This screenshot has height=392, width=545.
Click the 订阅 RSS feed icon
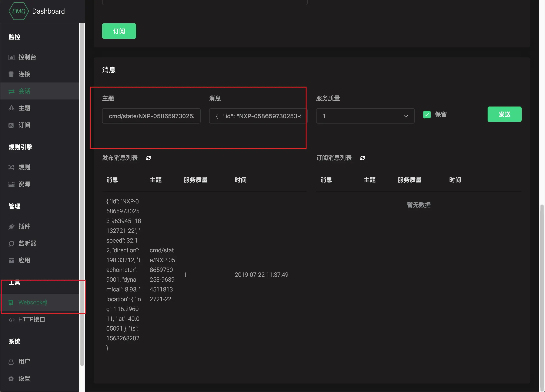click(x=11, y=125)
